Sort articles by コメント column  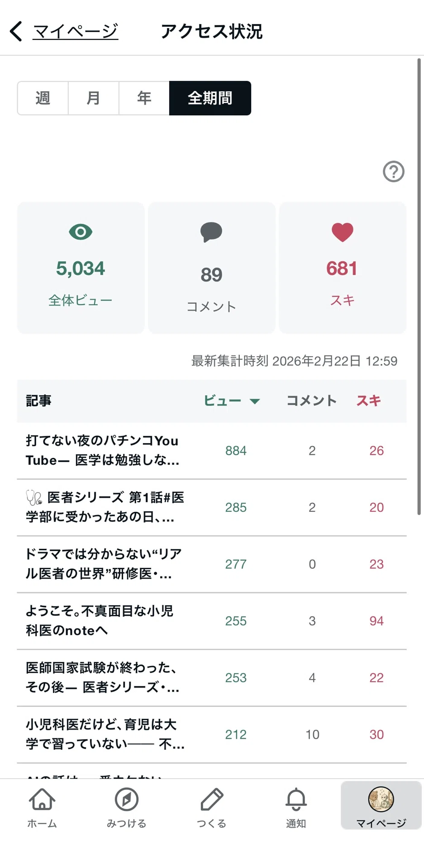(x=312, y=401)
